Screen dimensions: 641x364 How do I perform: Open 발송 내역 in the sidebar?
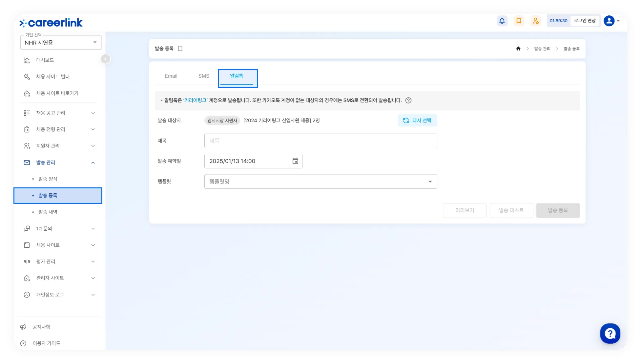[48, 212]
